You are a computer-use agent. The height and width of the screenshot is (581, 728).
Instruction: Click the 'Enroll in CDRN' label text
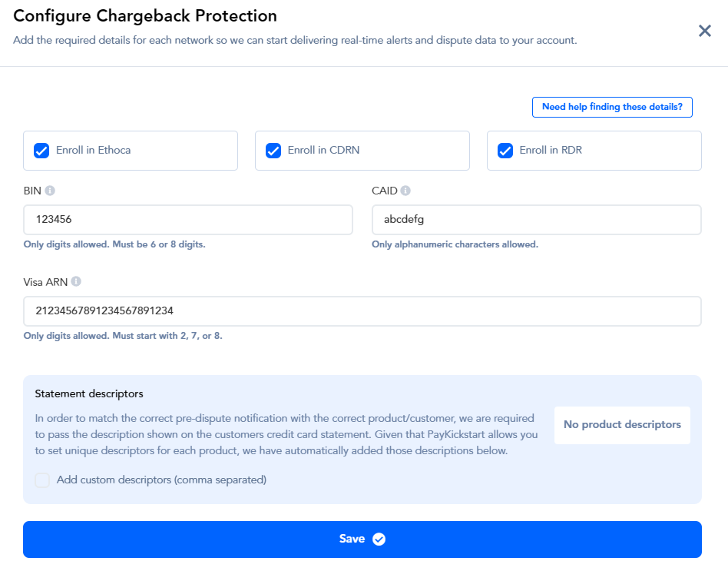tap(323, 151)
